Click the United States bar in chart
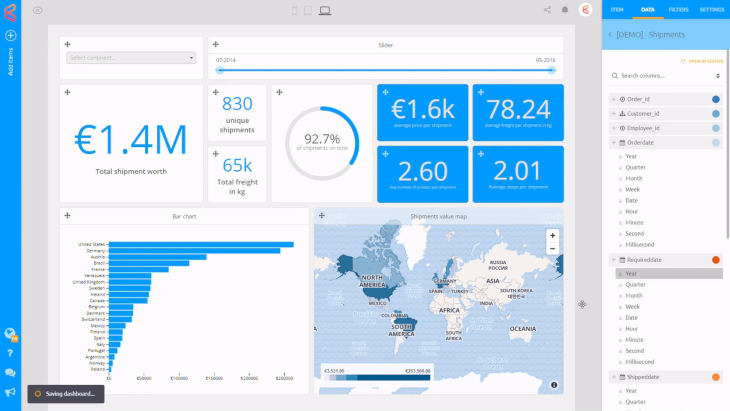Image resolution: width=730 pixels, height=411 pixels. click(x=201, y=244)
